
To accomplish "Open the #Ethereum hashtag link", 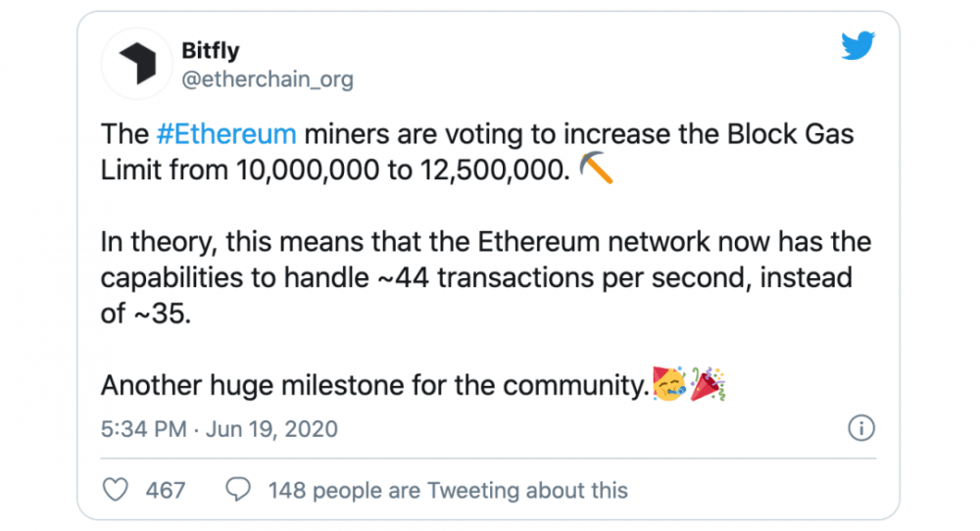I will click(x=225, y=132).
